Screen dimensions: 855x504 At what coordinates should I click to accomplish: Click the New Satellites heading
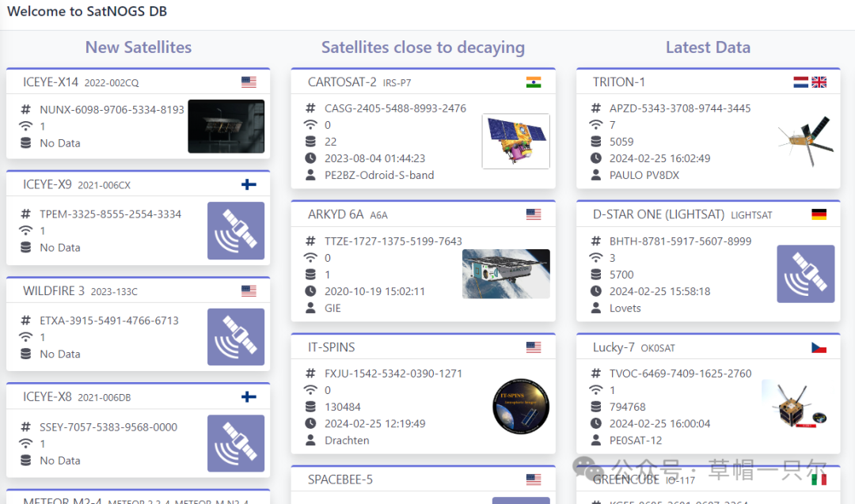(139, 47)
